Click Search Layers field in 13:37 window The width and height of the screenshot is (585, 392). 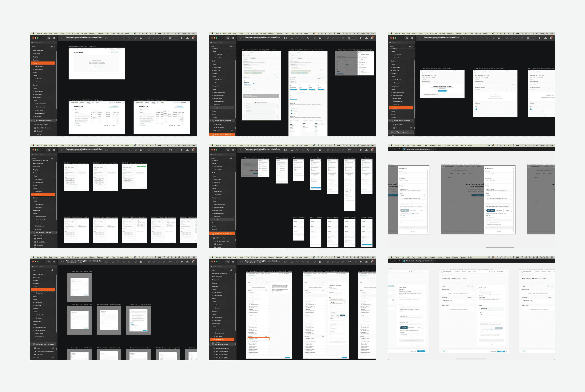pyautogui.click(x=44, y=42)
